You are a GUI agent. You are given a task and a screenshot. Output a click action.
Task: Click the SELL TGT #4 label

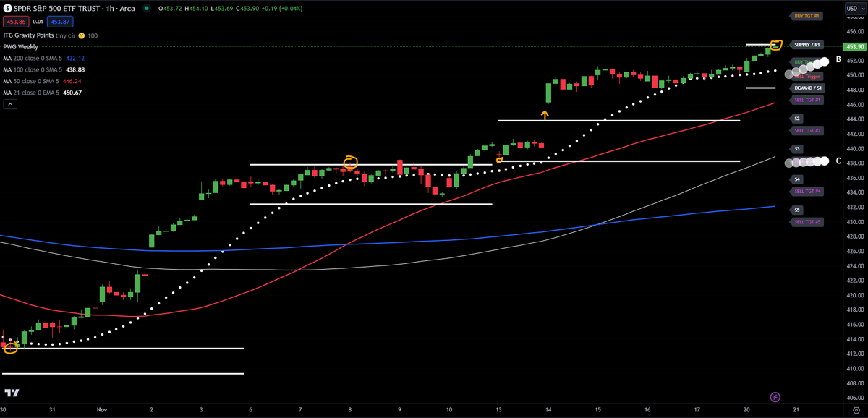coord(806,192)
